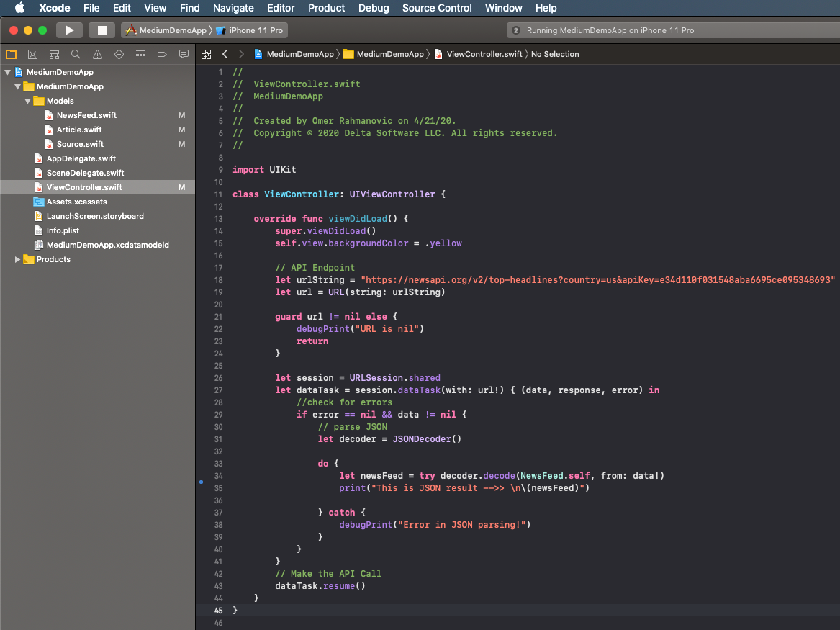Open the Report navigator speech bubble icon
Screen dimensions: 840x630
[184, 54]
